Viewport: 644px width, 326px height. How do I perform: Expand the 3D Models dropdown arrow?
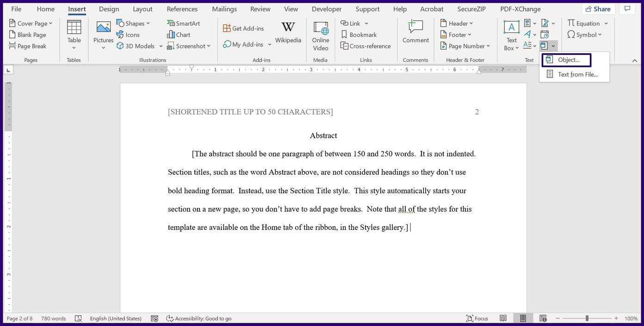(x=161, y=46)
